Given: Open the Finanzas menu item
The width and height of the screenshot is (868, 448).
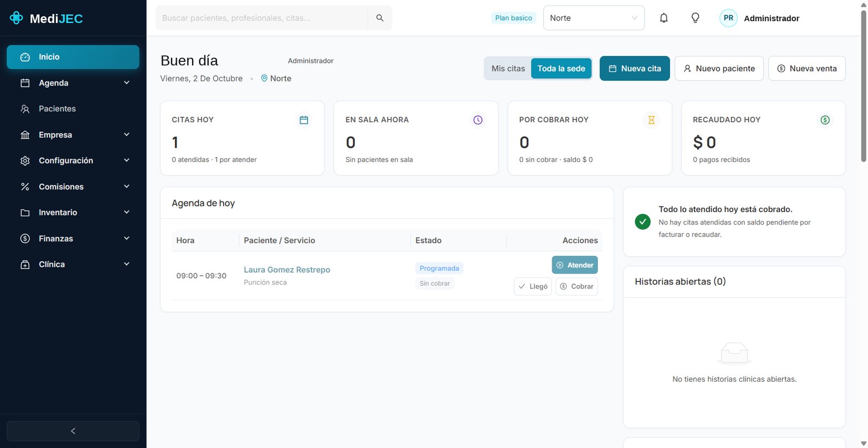Looking at the screenshot, I should [73, 238].
